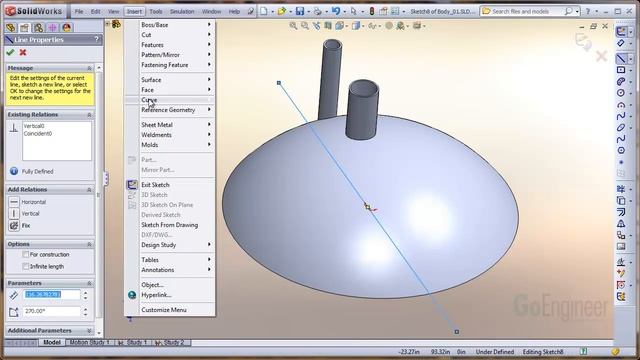Select the Circle sketch tool

(x=621, y=93)
